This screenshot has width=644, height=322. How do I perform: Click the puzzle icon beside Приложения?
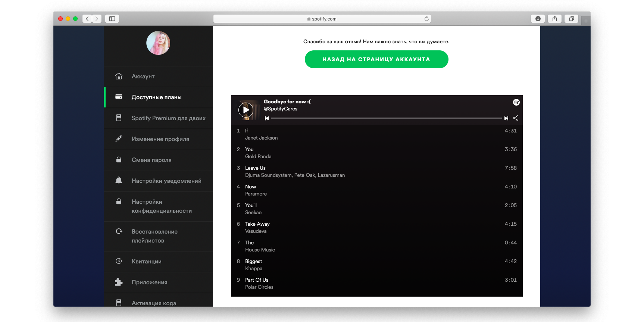(119, 282)
